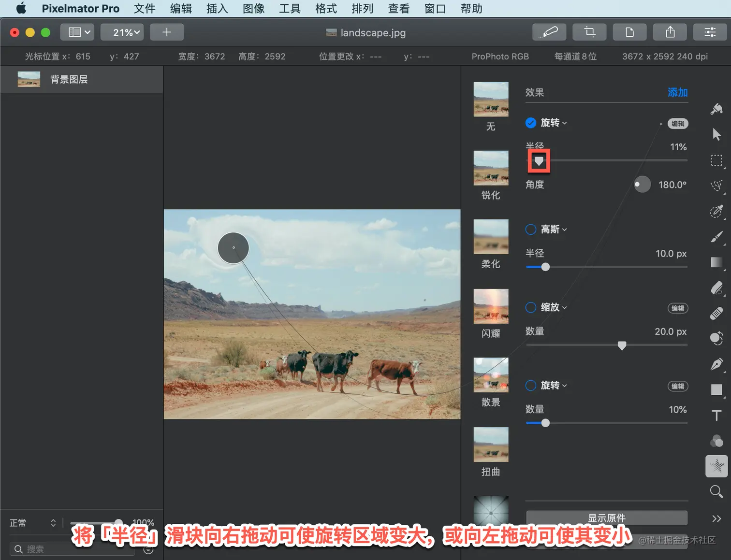Click the new document toolbar button
The image size is (731, 560).
629,32
